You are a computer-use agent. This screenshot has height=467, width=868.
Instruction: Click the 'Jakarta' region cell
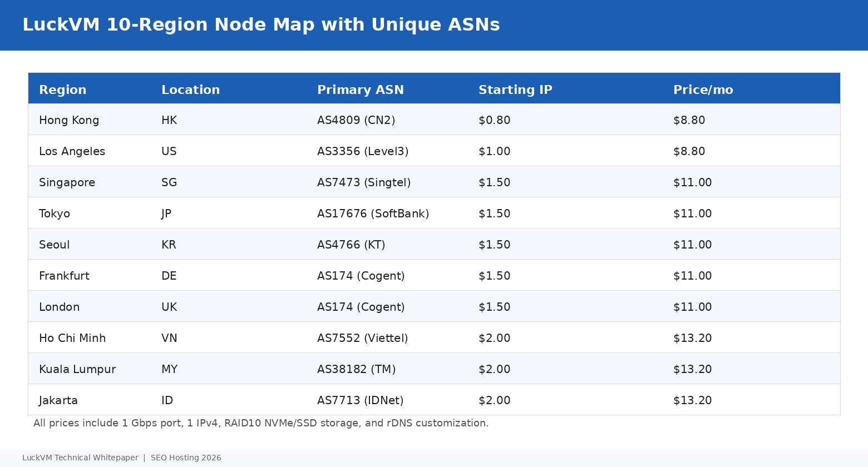(58, 400)
